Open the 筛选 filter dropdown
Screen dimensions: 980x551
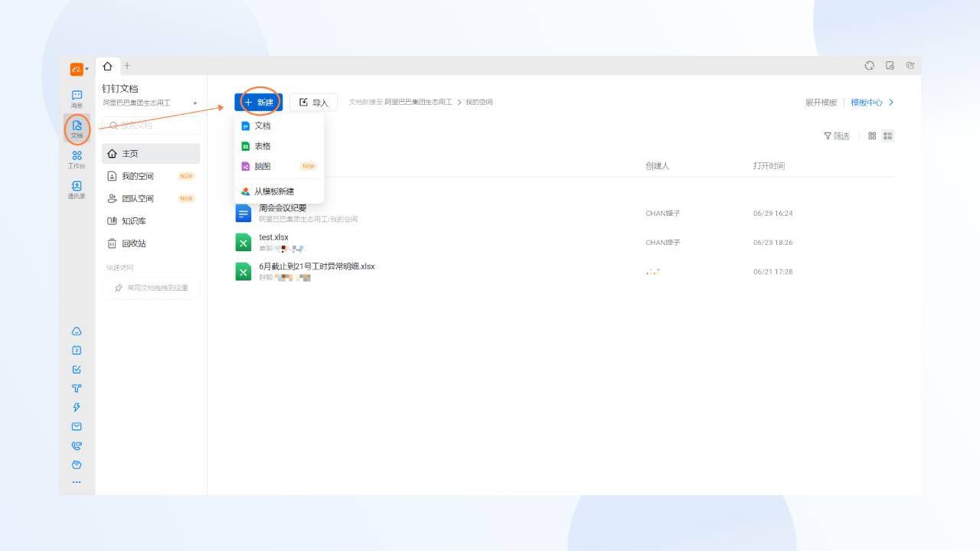pyautogui.click(x=838, y=135)
